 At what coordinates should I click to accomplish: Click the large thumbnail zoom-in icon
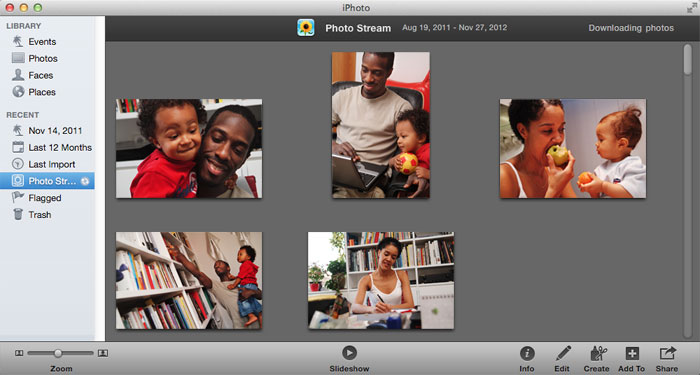103,353
